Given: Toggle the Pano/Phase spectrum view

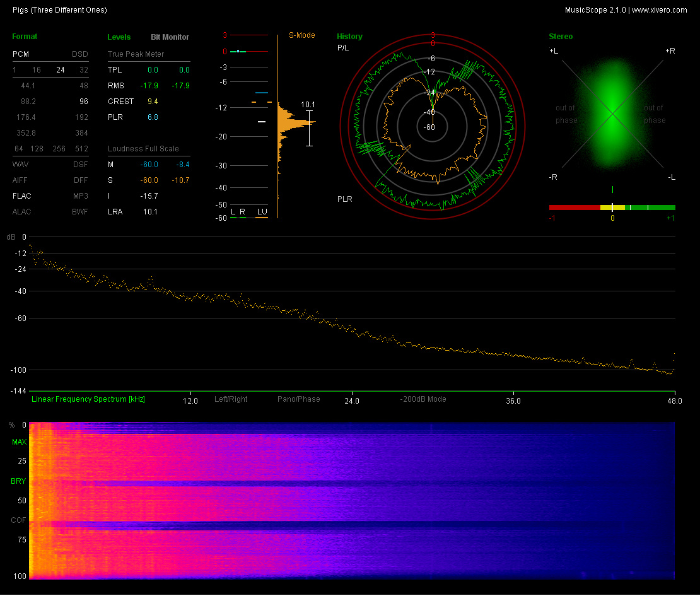Looking at the screenshot, I should point(298,399).
